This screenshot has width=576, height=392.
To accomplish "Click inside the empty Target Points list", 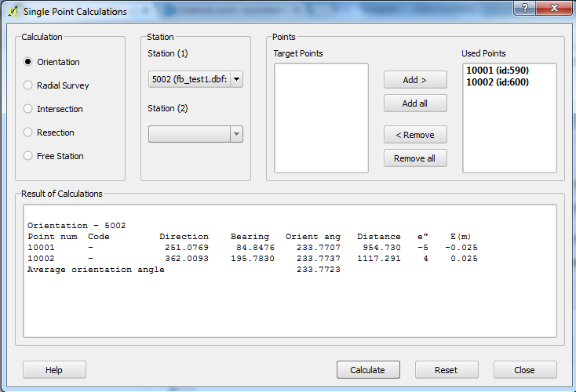I will pos(321,118).
